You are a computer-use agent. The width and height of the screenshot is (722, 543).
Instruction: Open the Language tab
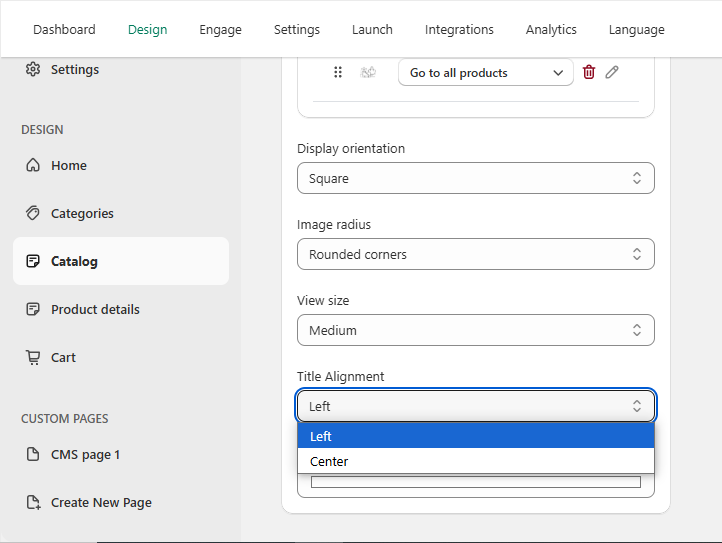click(x=637, y=29)
